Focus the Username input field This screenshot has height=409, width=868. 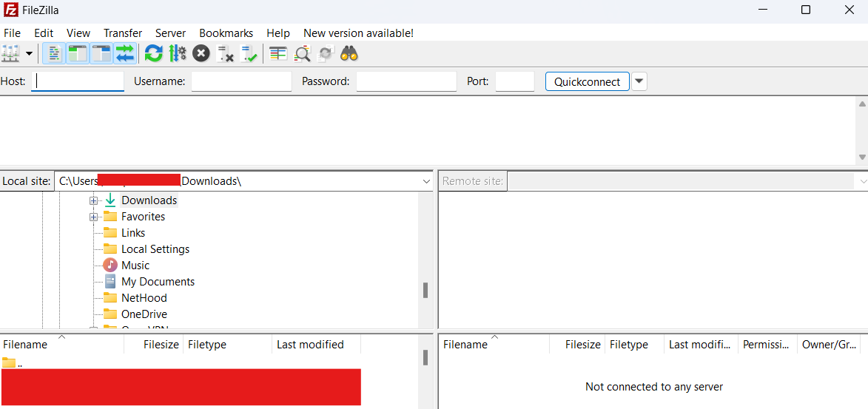[241, 81]
